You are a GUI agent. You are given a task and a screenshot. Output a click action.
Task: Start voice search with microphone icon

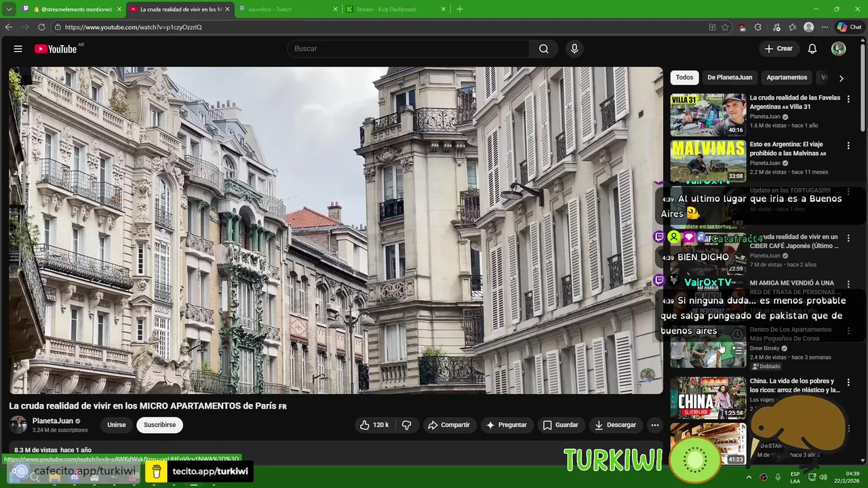pyautogui.click(x=574, y=49)
